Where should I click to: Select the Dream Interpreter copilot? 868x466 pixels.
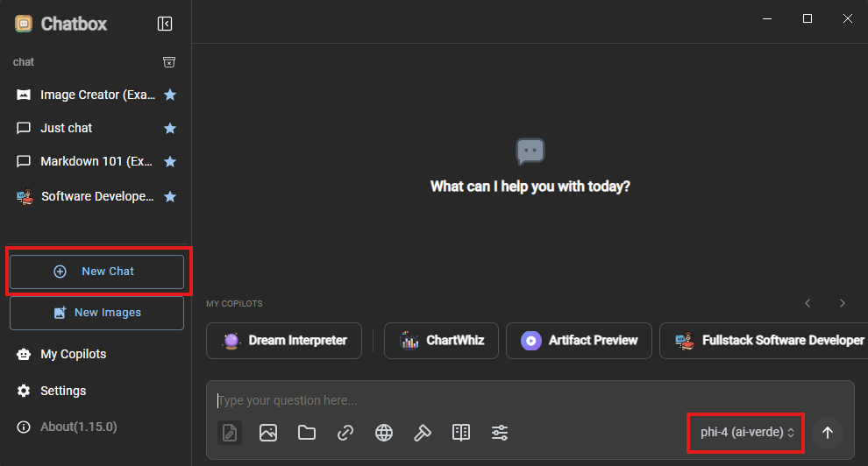pyautogui.click(x=284, y=341)
